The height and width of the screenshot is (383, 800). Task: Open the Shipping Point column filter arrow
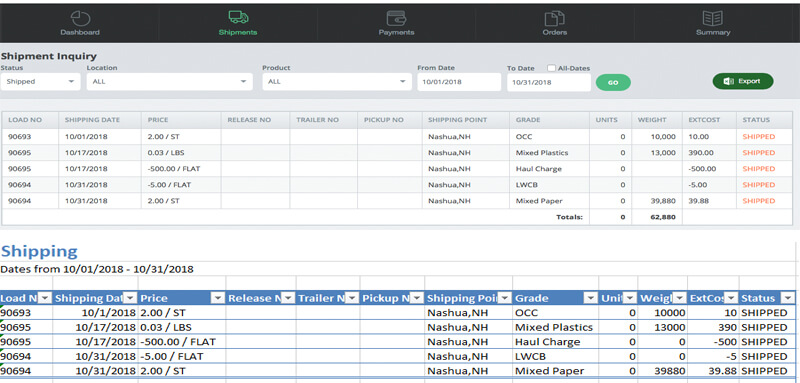point(504,298)
